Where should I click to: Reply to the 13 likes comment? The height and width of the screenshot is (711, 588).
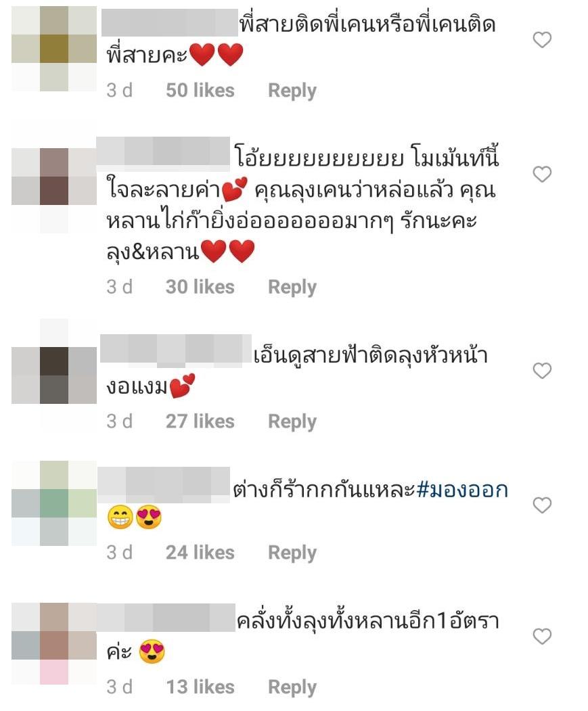pos(292,687)
